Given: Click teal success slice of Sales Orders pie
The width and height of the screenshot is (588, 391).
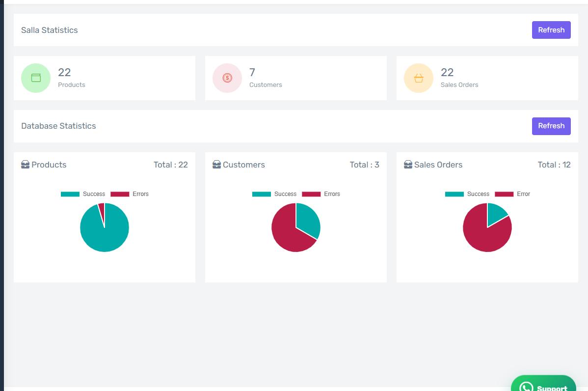Looking at the screenshot, I should tap(495, 214).
